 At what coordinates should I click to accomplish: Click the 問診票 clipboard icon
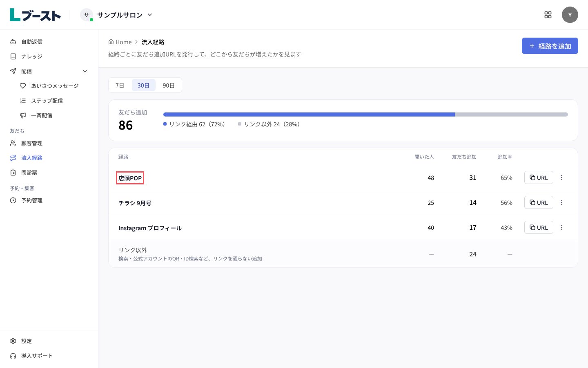click(x=13, y=173)
